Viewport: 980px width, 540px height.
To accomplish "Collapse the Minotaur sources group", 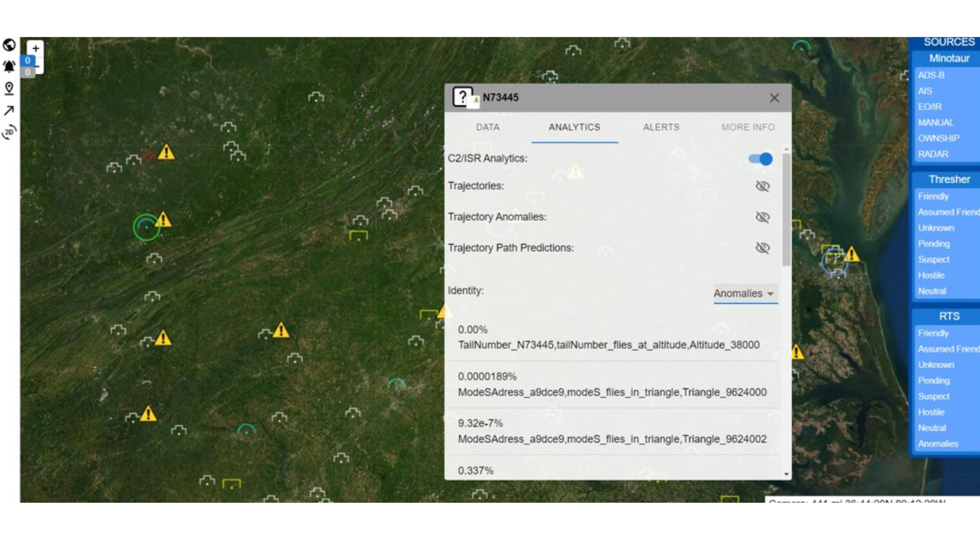I will pos(949,58).
